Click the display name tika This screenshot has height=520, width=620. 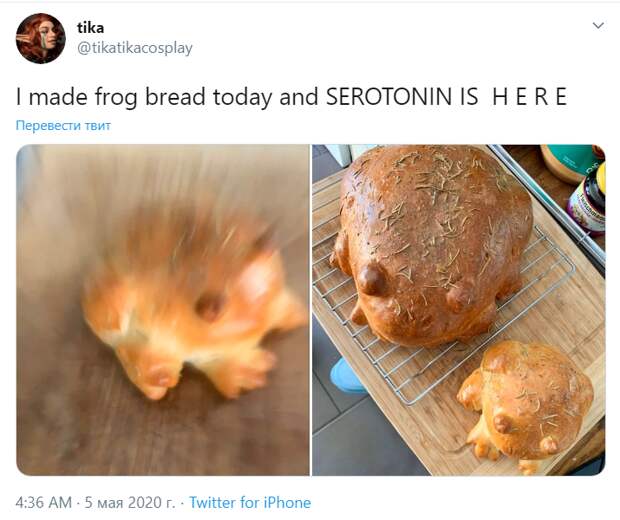coord(91,28)
